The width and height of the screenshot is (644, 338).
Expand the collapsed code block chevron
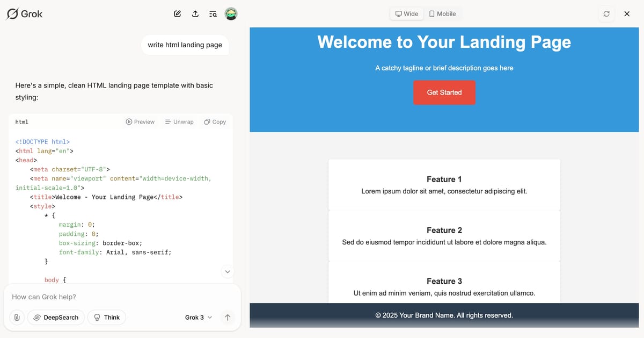227,271
